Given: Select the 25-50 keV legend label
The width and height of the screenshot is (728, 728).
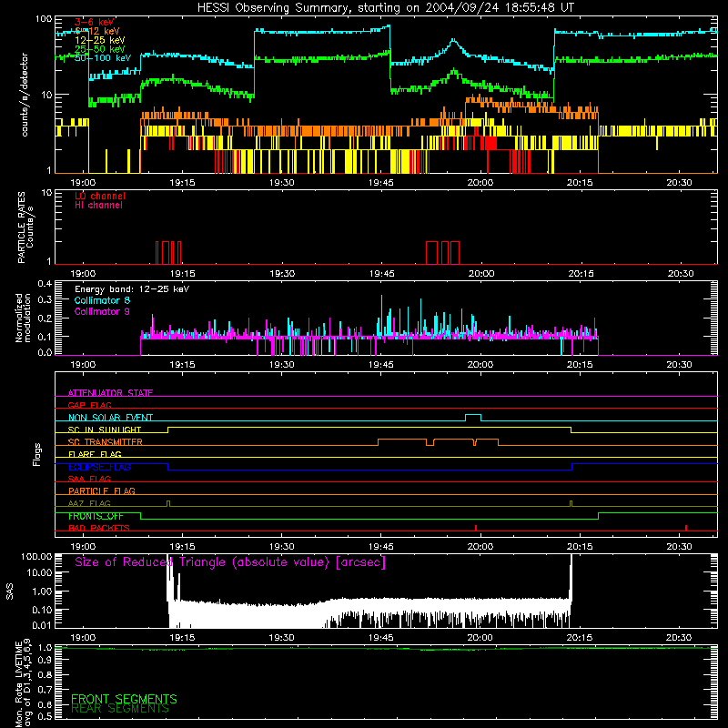Looking at the screenshot, I should (x=100, y=49).
